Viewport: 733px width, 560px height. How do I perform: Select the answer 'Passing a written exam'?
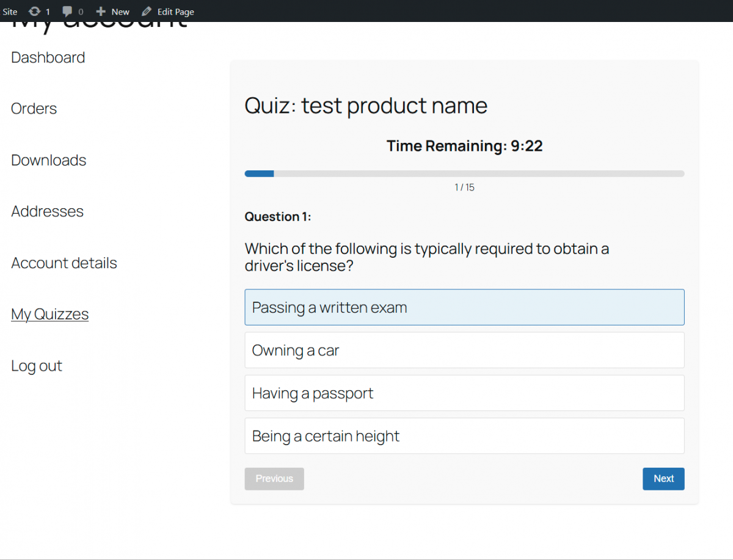click(464, 307)
